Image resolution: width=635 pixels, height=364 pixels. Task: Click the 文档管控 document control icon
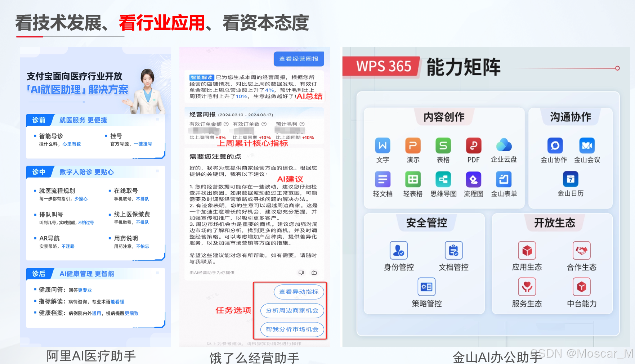click(453, 250)
